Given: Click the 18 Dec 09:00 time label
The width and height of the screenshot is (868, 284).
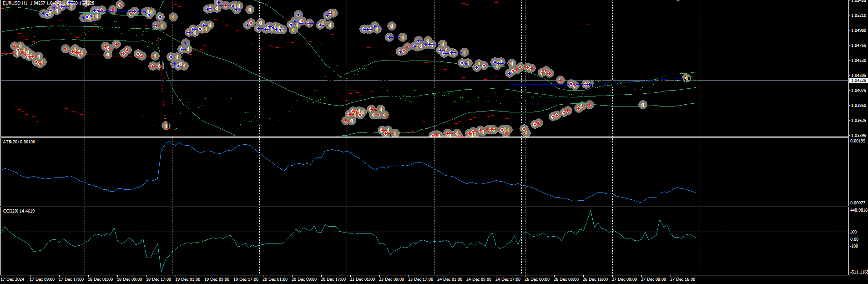Looking at the screenshot, I should click(x=129, y=279).
